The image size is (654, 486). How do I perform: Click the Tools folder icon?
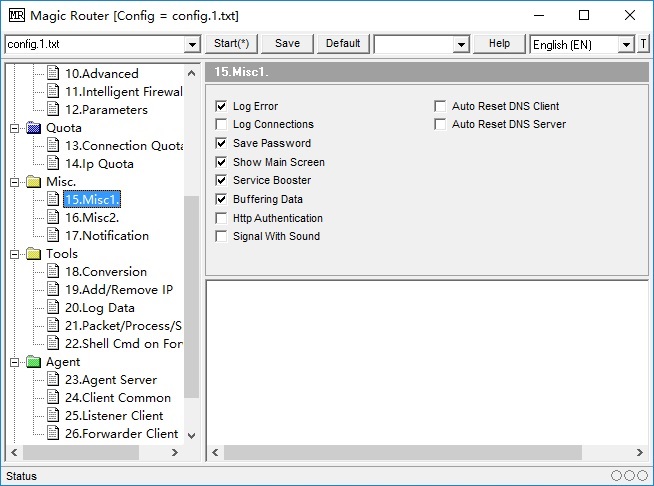tap(34, 254)
